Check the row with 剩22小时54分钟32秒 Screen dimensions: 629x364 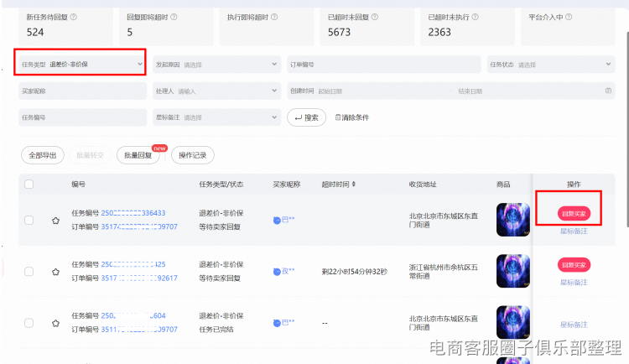click(29, 272)
